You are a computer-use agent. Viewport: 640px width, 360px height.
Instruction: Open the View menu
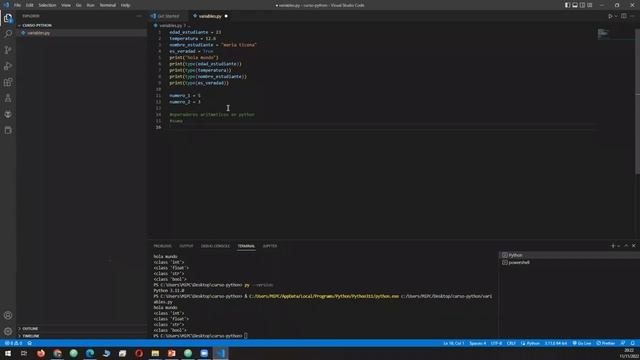click(66, 5)
